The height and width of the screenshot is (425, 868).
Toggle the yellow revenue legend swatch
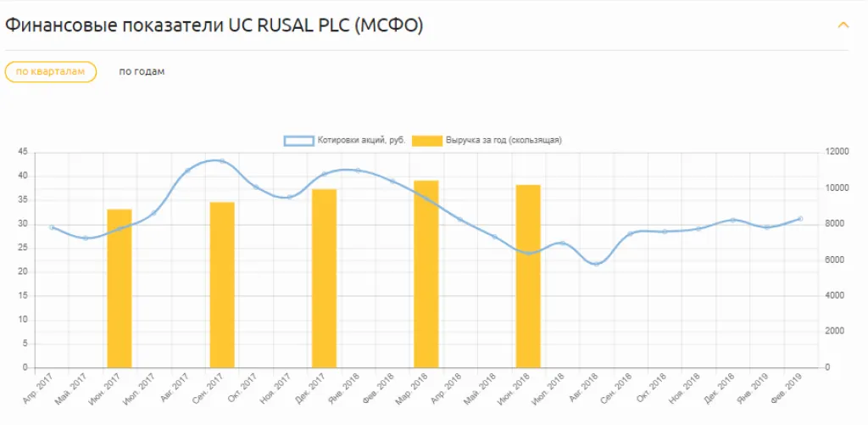pyautogui.click(x=426, y=141)
